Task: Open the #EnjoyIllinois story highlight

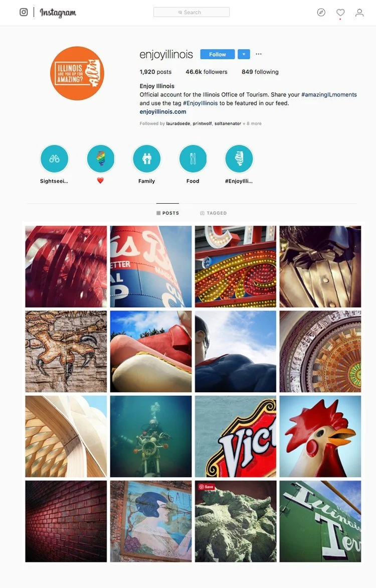Action: (239, 159)
